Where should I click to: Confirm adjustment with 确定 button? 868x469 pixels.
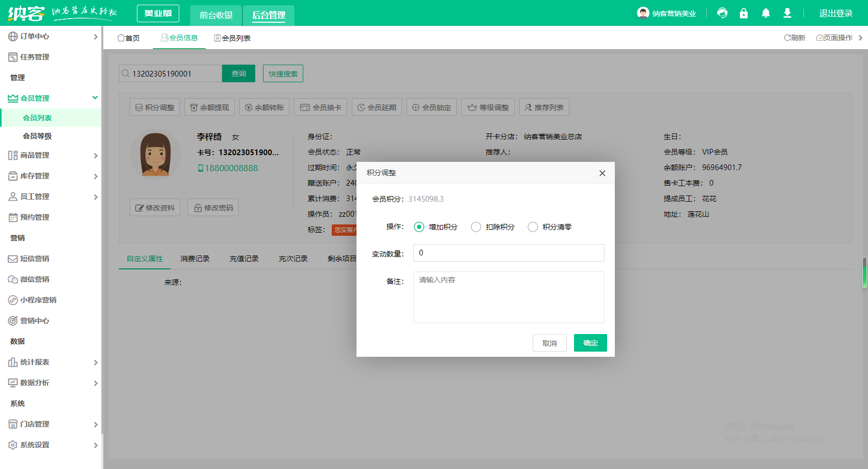coord(590,342)
